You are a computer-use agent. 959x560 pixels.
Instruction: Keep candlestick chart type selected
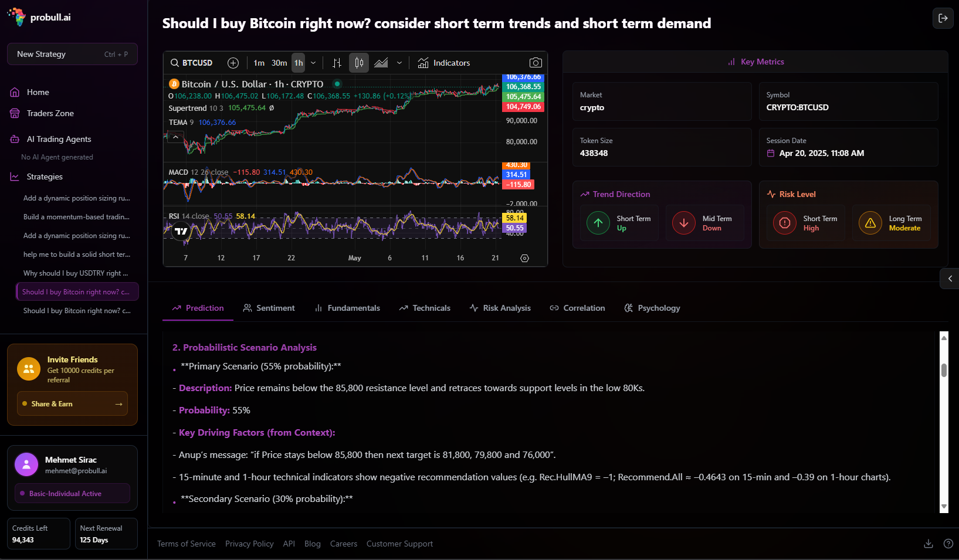(358, 63)
